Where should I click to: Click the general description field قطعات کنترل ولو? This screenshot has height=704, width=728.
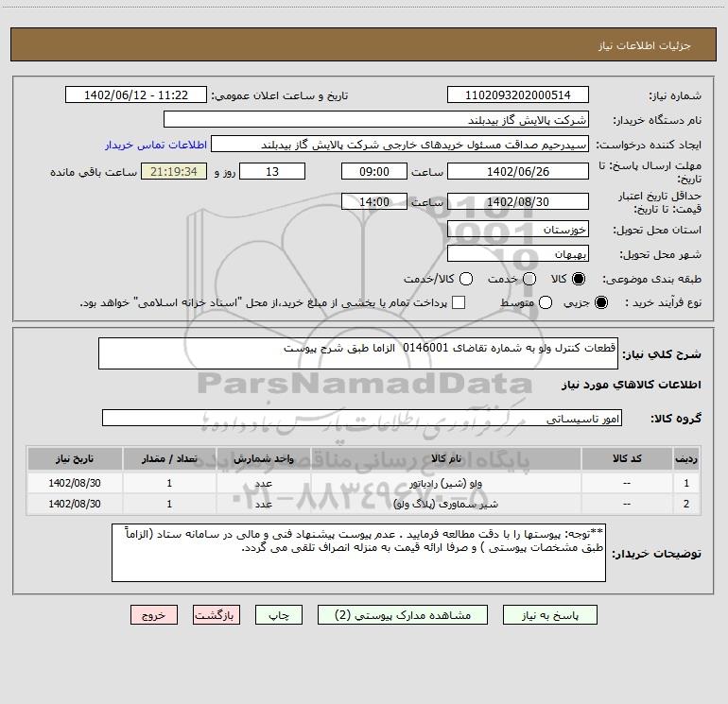[358, 353]
